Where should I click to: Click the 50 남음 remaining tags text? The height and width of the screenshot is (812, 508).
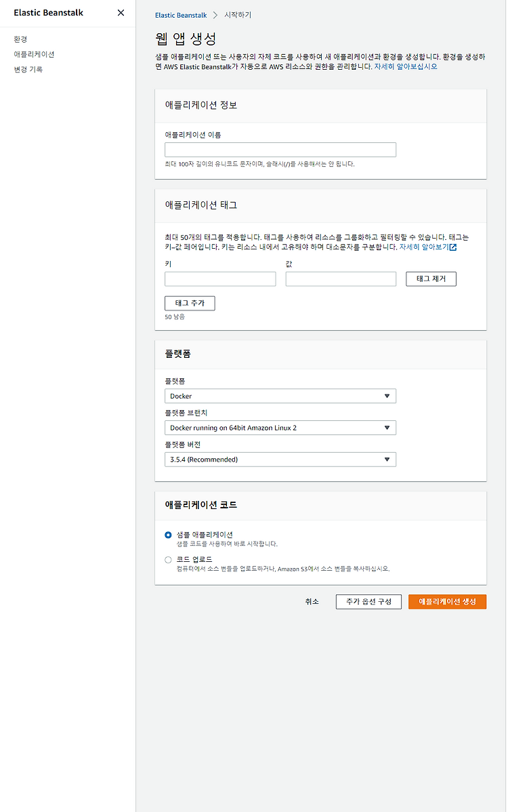click(x=175, y=317)
